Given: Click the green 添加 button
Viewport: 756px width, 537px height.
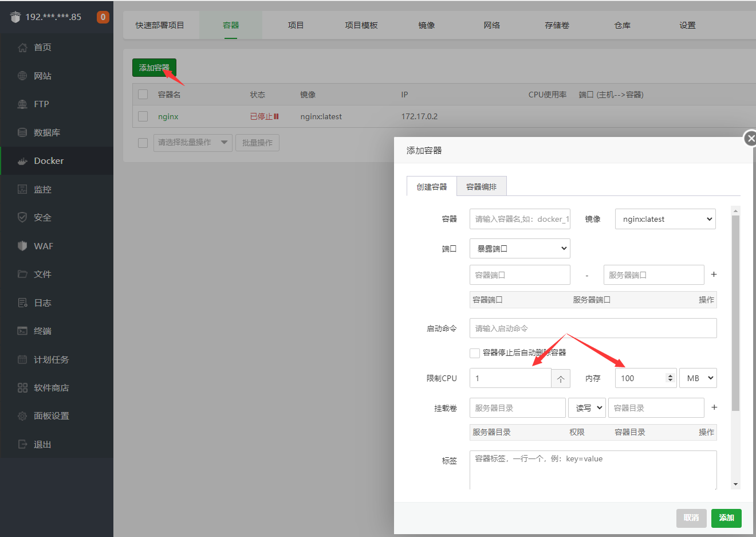Looking at the screenshot, I should [727, 518].
